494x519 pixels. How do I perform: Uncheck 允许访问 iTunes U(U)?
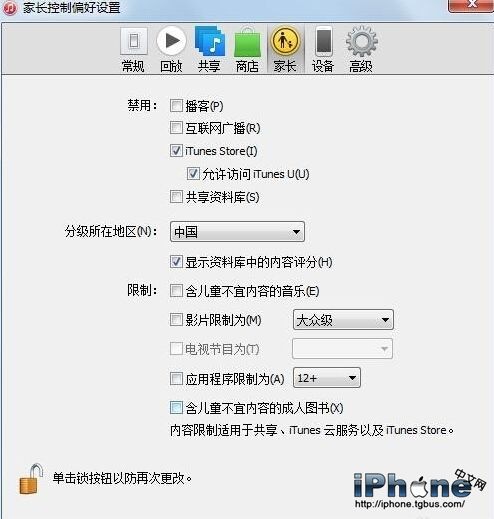point(193,174)
